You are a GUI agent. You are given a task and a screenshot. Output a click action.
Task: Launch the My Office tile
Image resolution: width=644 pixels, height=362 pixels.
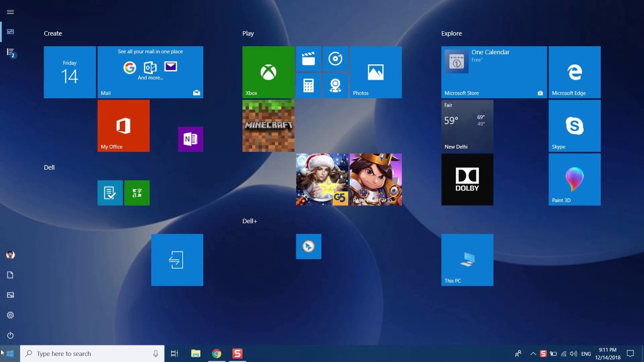coord(123,126)
